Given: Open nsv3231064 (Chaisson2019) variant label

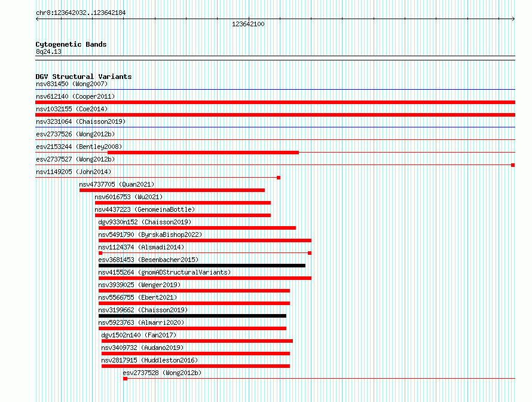Looking at the screenshot, I should 81,121.
